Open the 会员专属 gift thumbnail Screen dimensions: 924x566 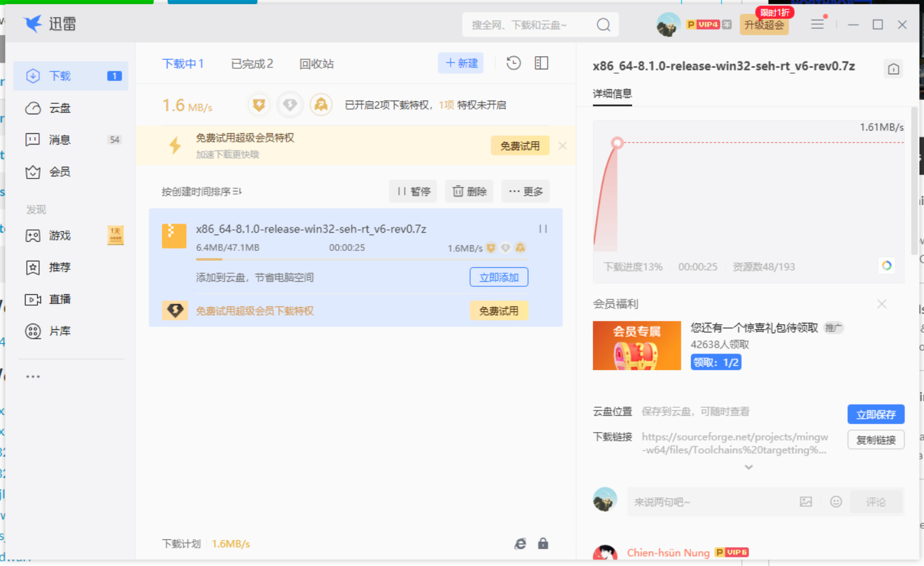(637, 346)
